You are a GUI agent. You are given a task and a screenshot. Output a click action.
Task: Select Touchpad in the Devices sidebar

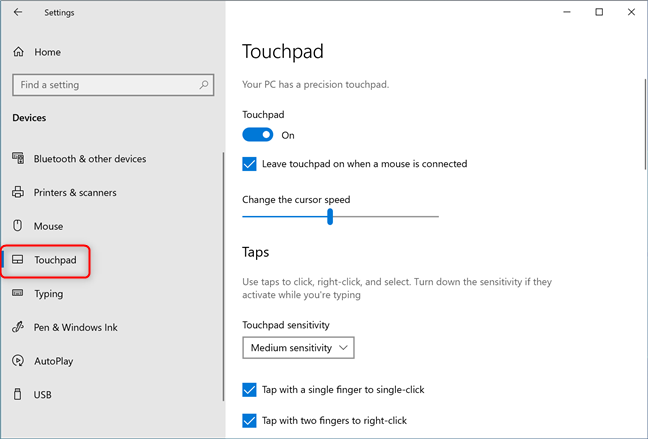45,260
